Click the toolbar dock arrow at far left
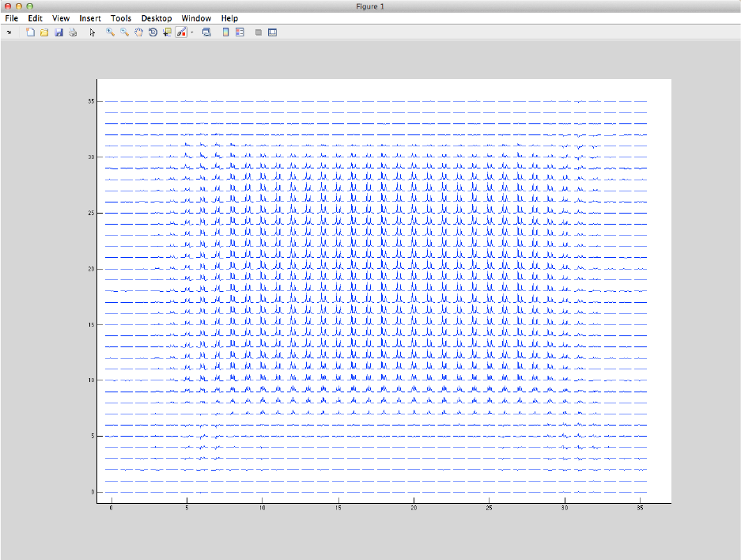This screenshot has width=741, height=560. [x=9, y=32]
